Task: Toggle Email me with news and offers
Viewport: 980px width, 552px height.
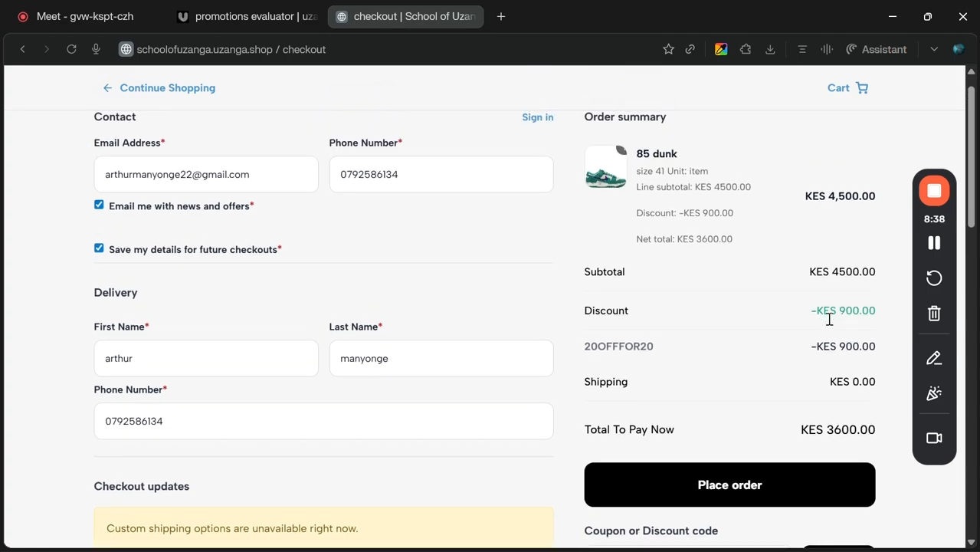Action: (x=99, y=205)
